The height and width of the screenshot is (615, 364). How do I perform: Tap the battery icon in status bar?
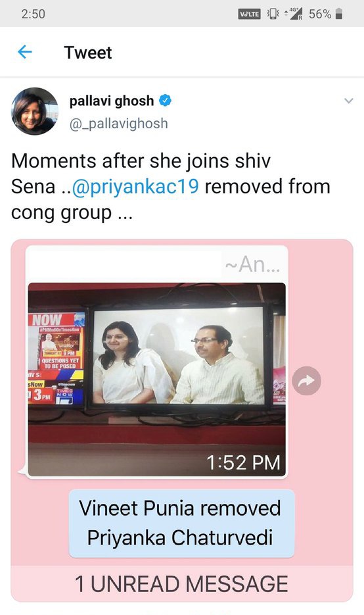pyautogui.click(x=339, y=14)
